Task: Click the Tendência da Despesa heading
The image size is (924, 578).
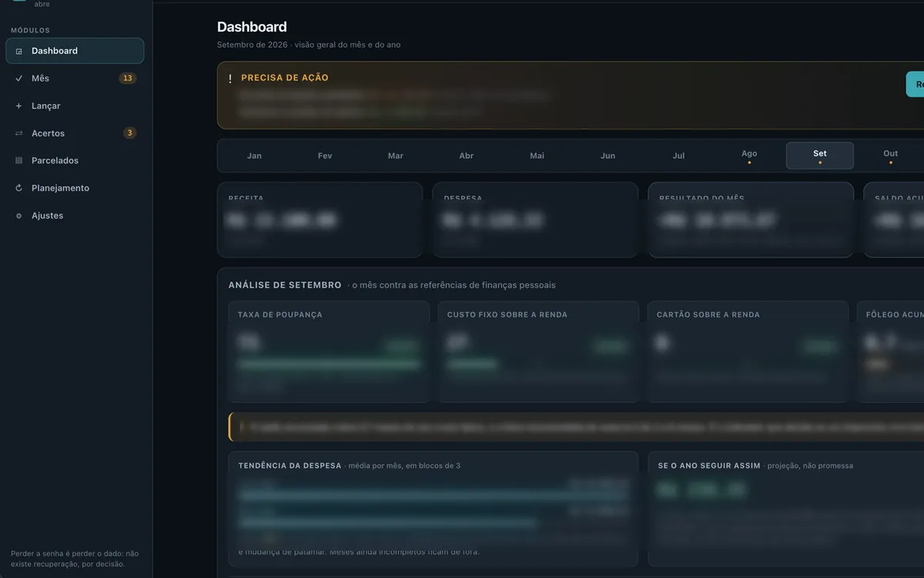Action: (290, 465)
